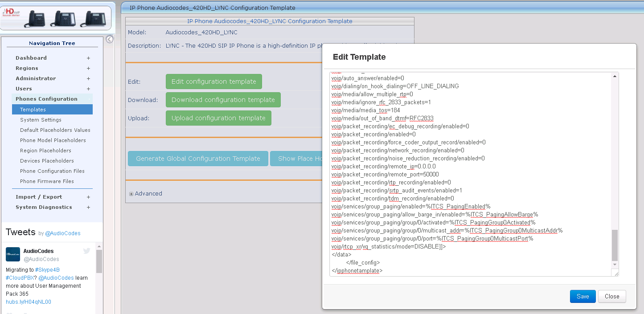The image size is (644, 314).
Task: Expand the Administrator section
Action: [88, 78]
